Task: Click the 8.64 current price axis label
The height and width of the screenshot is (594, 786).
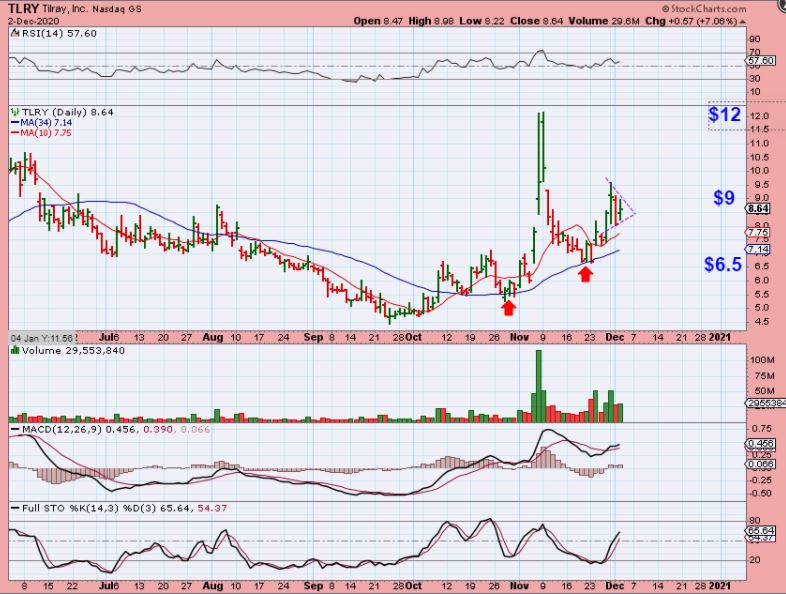Action: click(758, 209)
